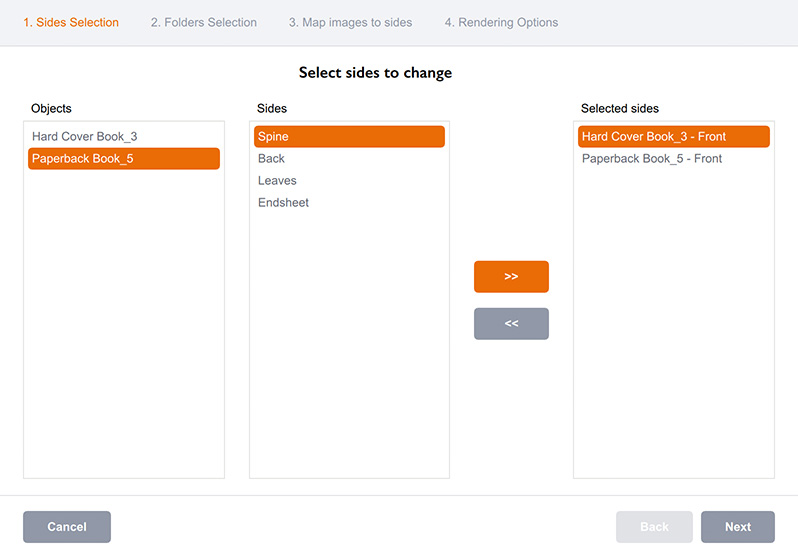The image size is (798, 557).
Task: Choose the Back side
Action: tap(271, 158)
